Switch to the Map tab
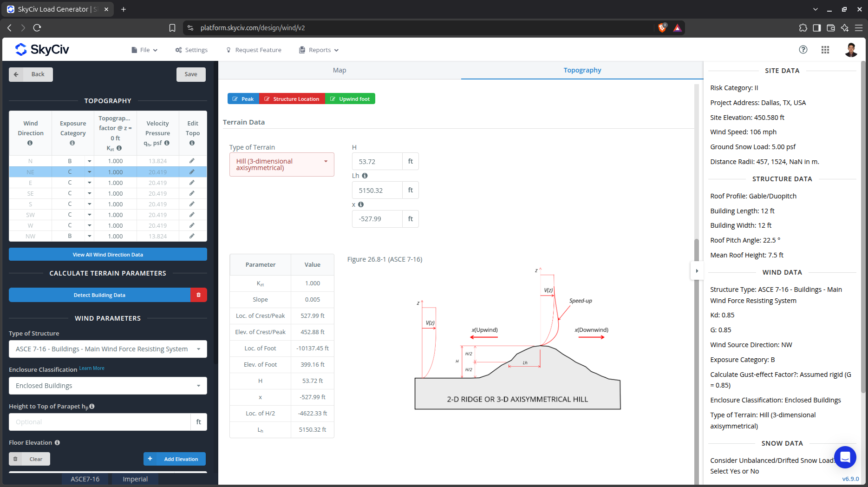 (339, 70)
